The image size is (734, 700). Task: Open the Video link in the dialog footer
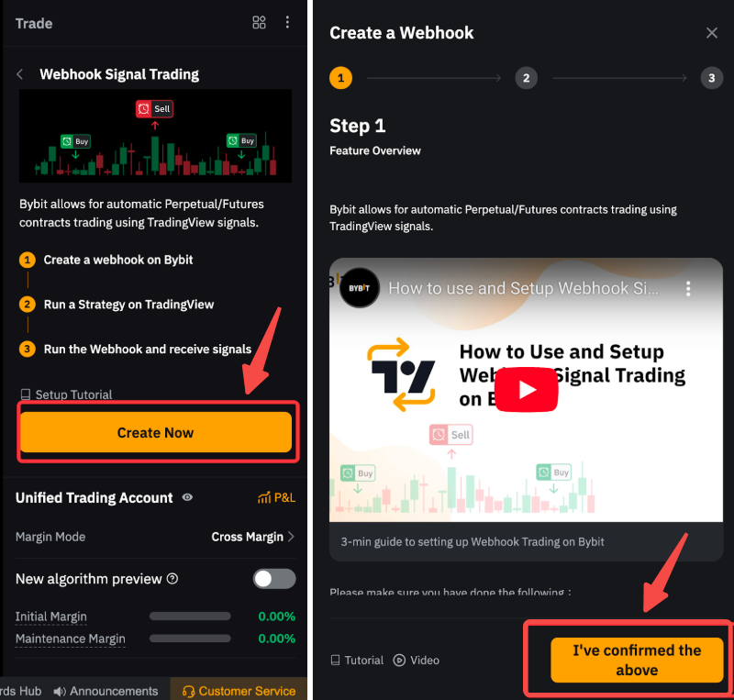[417, 661]
